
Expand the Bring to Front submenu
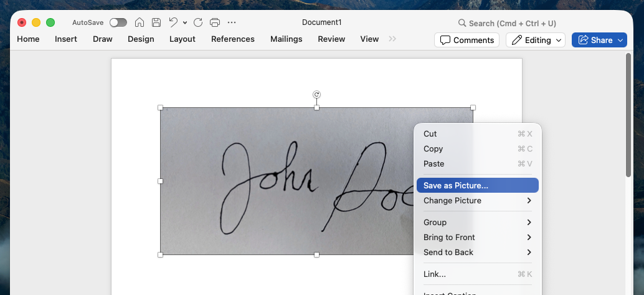[x=478, y=238]
